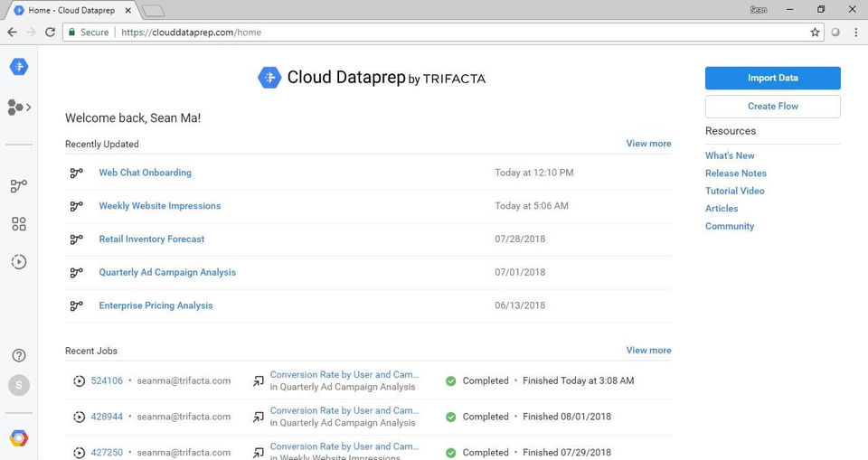Open the Articles resource link
The image size is (868, 460).
(x=722, y=209)
